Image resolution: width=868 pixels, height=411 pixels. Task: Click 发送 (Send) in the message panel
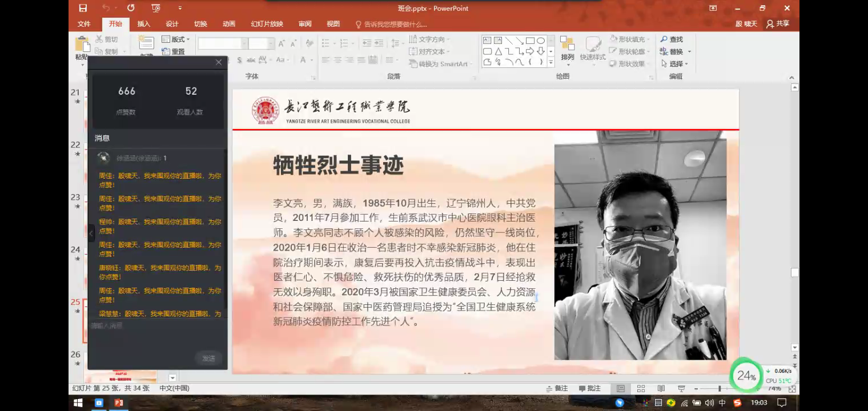pos(208,358)
